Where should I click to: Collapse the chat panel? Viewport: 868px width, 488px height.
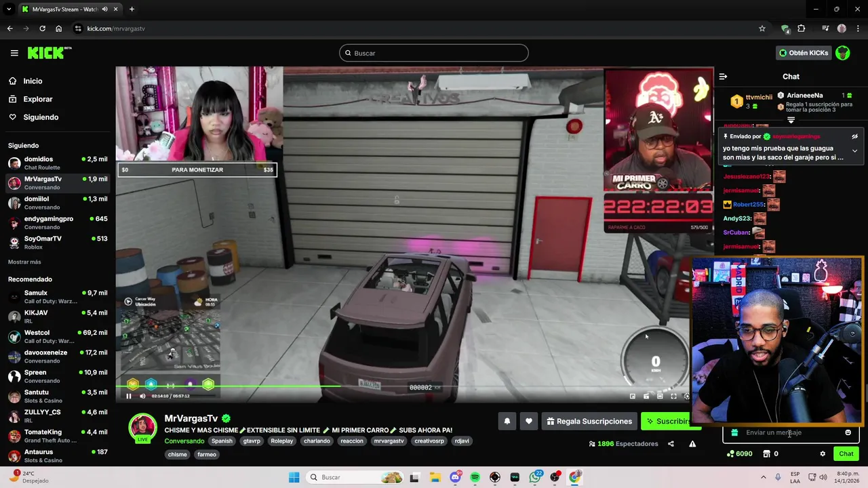click(723, 77)
